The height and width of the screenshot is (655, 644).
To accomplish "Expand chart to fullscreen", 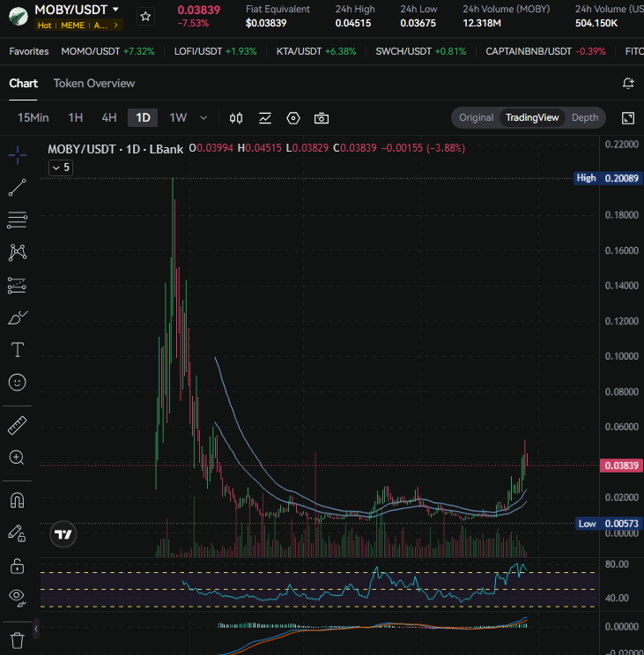I will pos(628,118).
